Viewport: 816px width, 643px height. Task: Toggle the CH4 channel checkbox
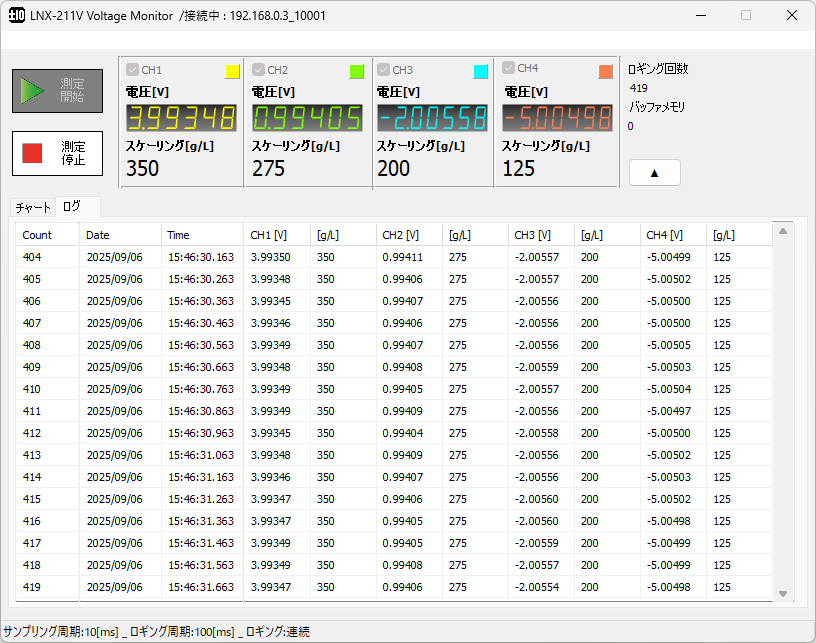coord(509,68)
